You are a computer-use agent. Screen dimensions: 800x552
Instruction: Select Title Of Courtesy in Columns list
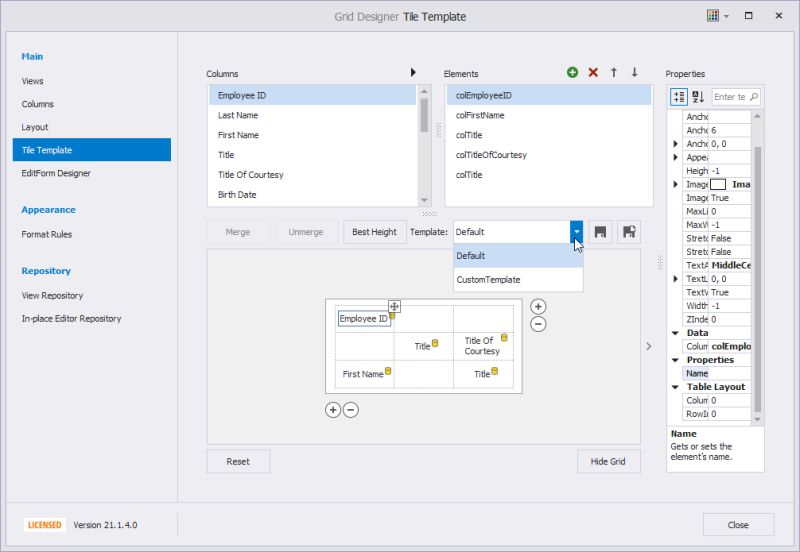(x=313, y=175)
